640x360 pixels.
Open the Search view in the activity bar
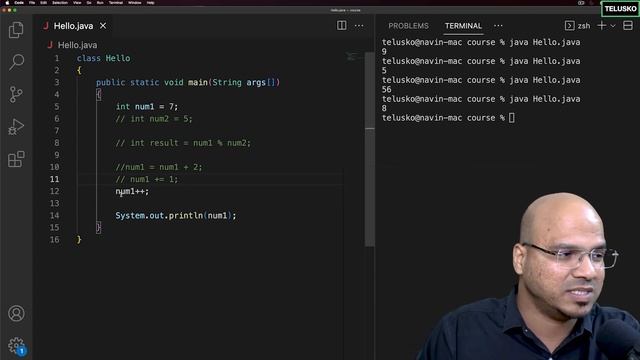click(x=16, y=62)
